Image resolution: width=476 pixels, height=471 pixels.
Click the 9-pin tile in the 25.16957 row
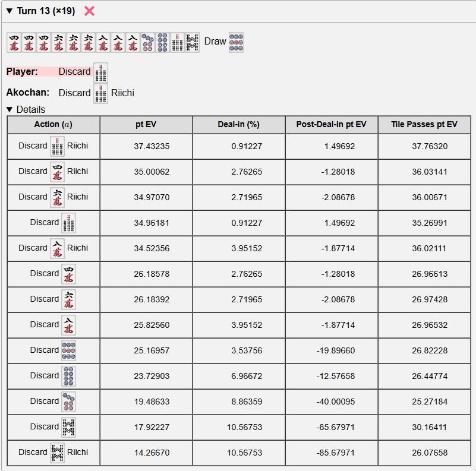[x=68, y=351]
